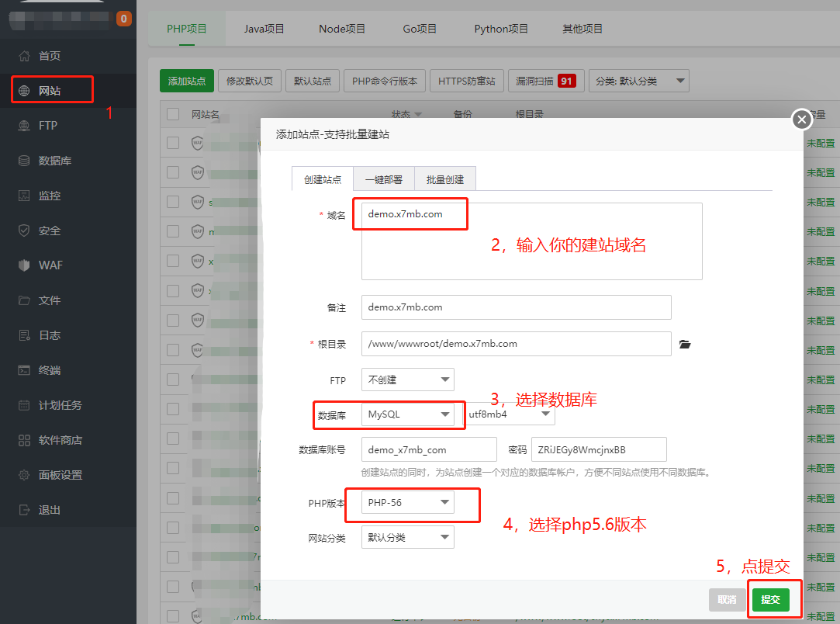Image resolution: width=840 pixels, height=624 pixels.
Task: Open the 终端 terminal icon
Action: pyautogui.click(x=24, y=370)
